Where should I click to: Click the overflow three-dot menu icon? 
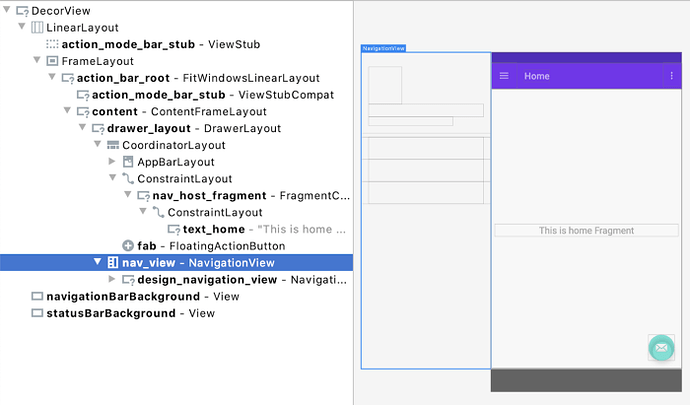coord(671,76)
